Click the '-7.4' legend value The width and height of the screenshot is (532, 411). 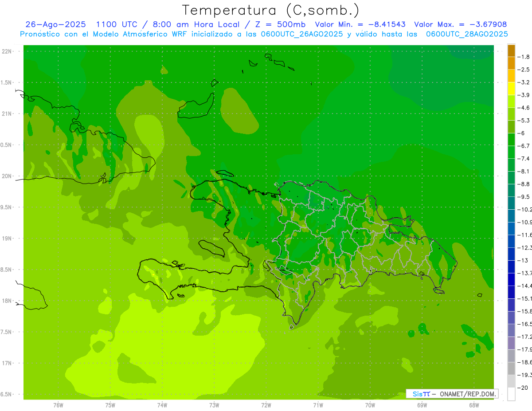[x=524, y=158]
